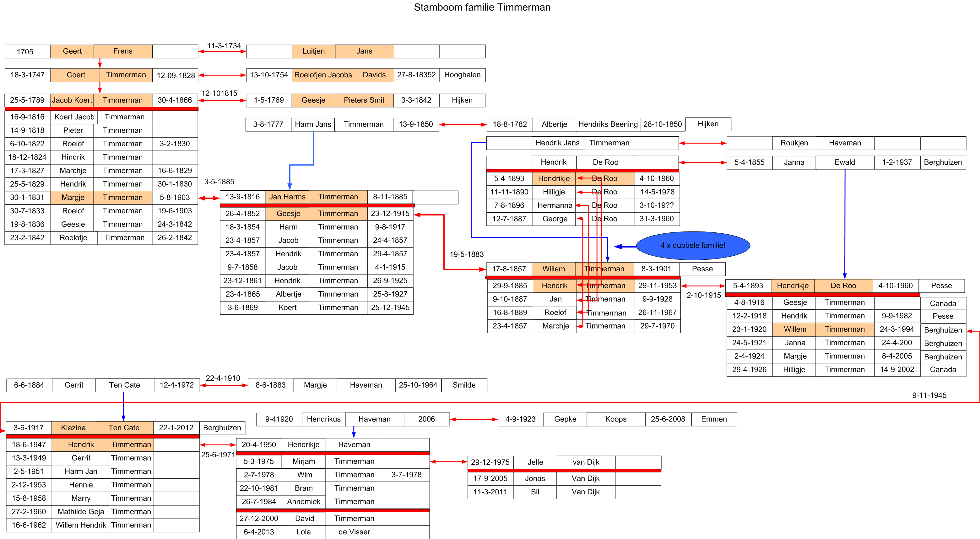The image size is (980, 539).
Task: Select the 'Mathilde Geja' cell
Action: [x=81, y=512]
